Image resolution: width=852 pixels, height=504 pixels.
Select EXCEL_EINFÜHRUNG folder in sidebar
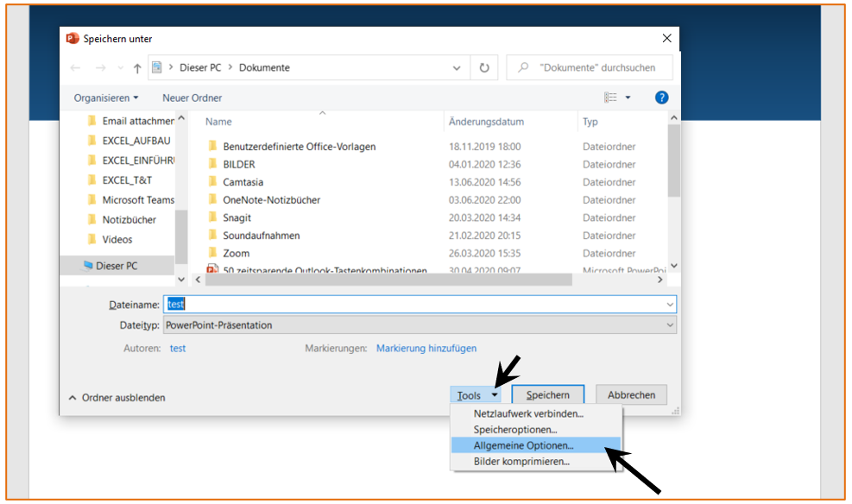pos(130,161)
